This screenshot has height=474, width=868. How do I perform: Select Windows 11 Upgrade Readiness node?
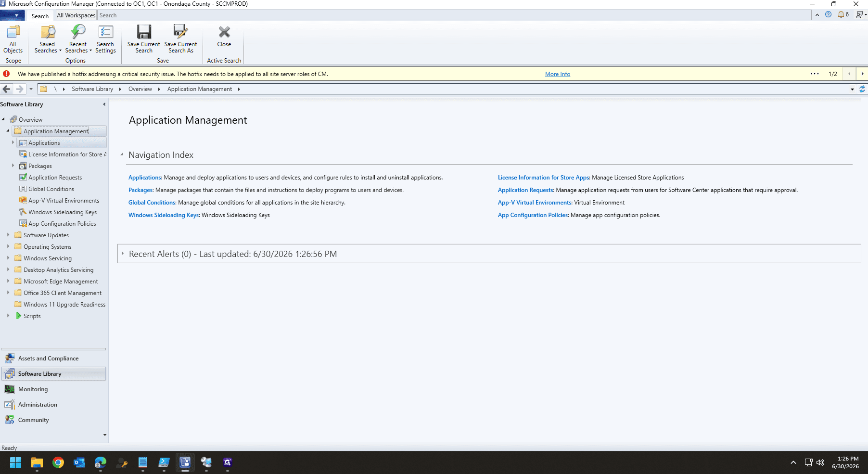[60, 305]
